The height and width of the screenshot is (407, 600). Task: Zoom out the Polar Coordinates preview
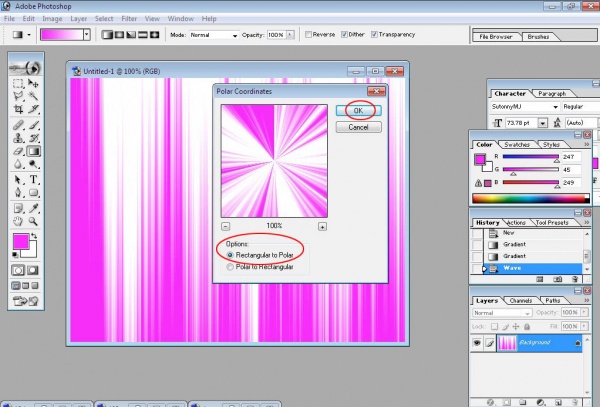[x=226, y=226]
